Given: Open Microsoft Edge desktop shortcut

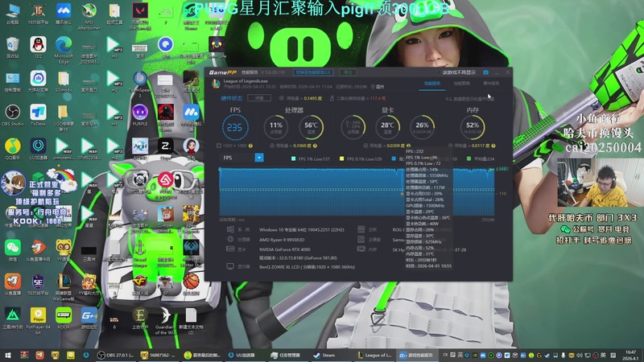Looking at the screenshot, I should (64, 50).
